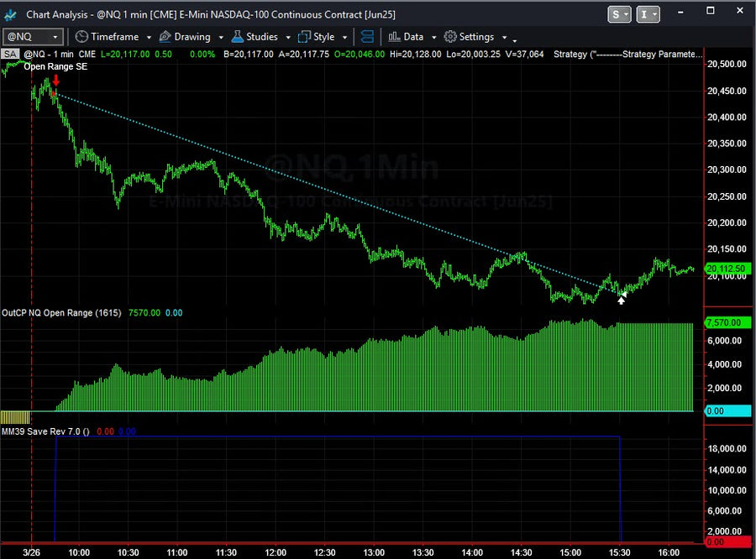Click the OutCP NQ Open Range (1615) label
This screenshot has width=756, height=559.
pyautogui.click(x=61, y=313)
